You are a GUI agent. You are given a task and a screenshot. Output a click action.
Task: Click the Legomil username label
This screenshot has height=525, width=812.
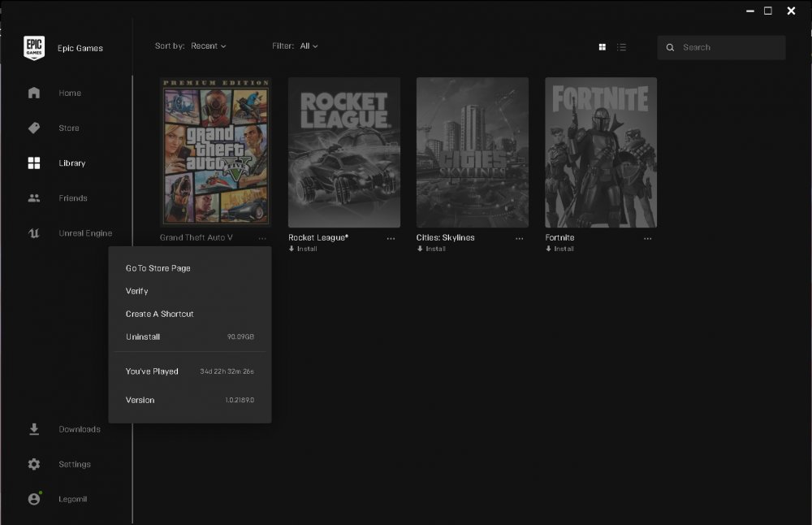pyautogui.click(x=72, y=498)
